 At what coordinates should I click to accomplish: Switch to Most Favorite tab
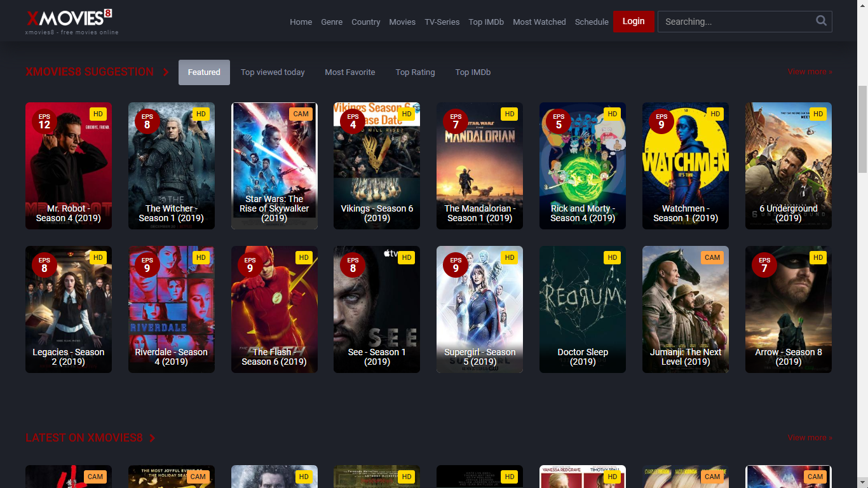tap(350, 72)
